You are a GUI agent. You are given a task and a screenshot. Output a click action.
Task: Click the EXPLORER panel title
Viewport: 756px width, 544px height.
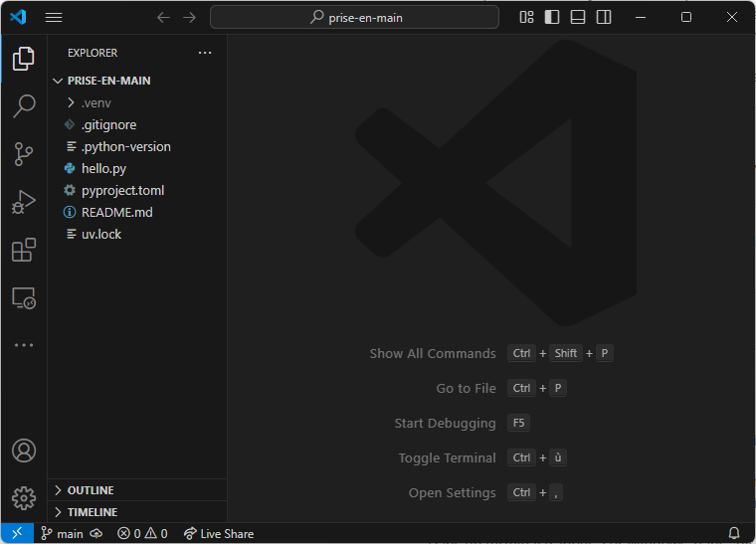(x=93, y=53)
